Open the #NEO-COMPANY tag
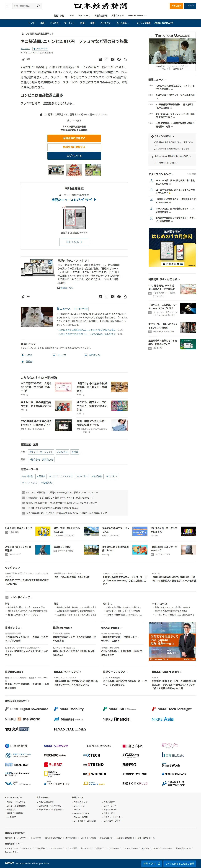The height and width of the screenshot is (868, 201). 164,23
